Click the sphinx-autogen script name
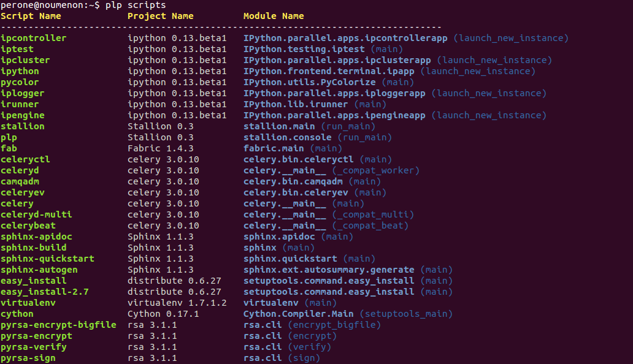This screenshot has height=364, width=633. pos(39,270)
